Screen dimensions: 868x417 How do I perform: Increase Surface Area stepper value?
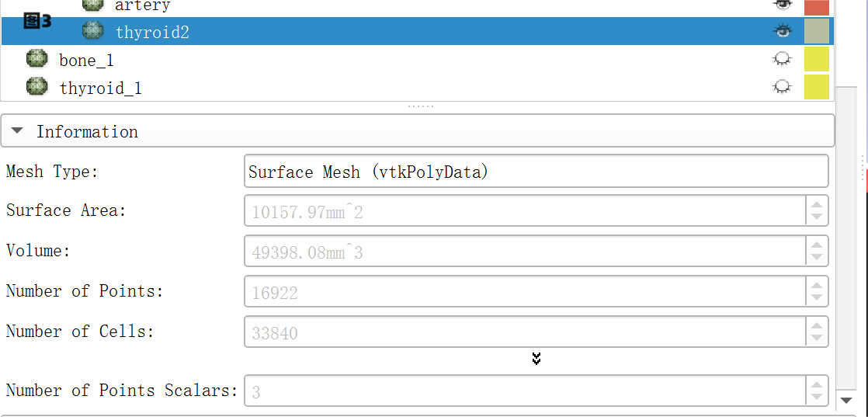point(816,204)
